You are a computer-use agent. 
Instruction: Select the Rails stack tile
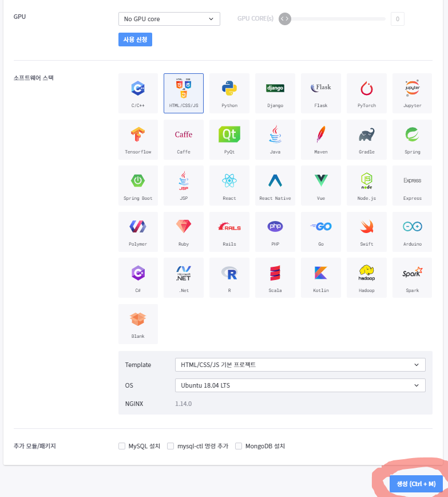tap(229, 232)
